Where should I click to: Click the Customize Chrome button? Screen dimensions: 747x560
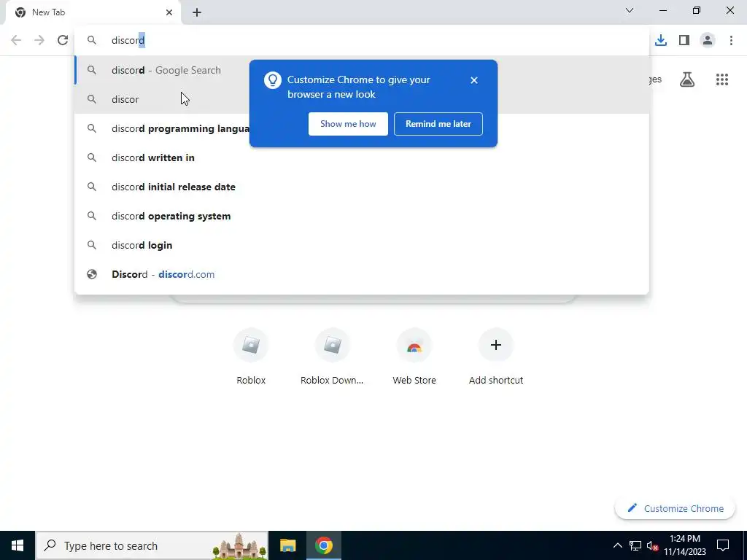(675, 508)
